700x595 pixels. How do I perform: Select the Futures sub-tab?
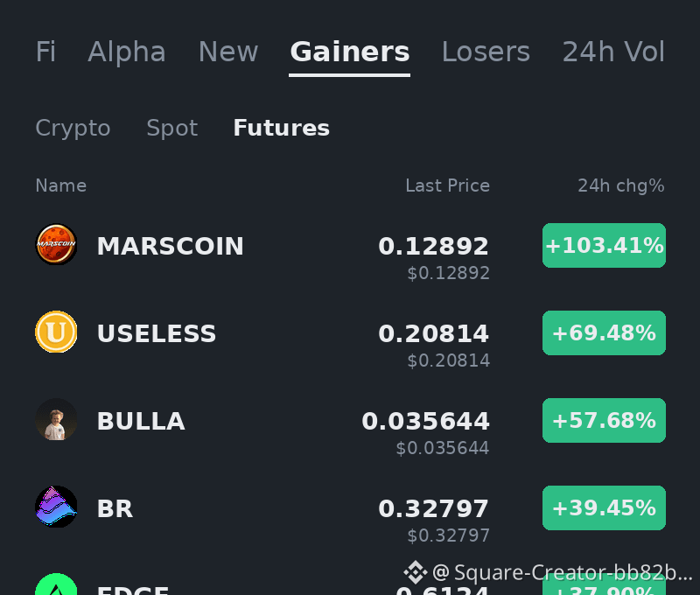pos(281,128)
